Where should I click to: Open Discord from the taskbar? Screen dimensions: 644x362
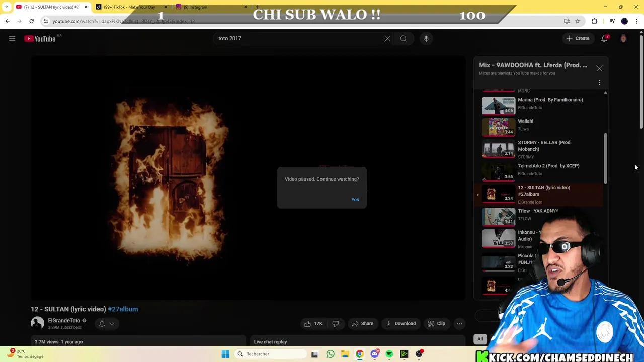374,354
